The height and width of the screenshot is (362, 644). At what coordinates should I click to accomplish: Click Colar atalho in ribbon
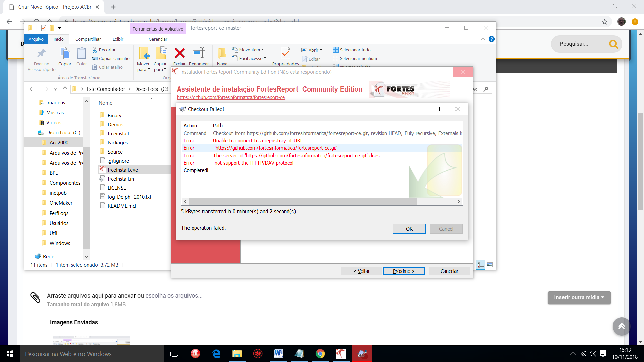[108, 67]
